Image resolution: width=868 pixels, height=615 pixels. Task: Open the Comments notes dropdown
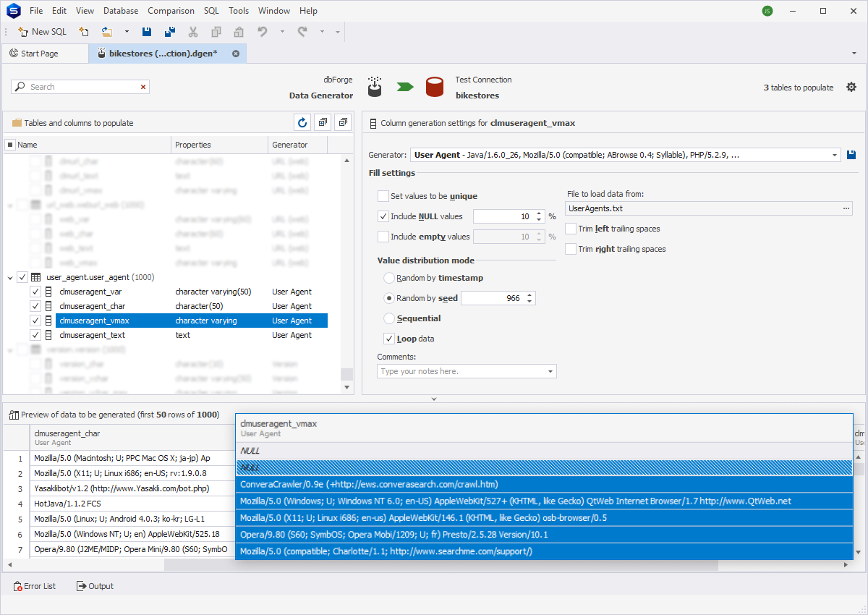pyautogui.click(x=550, y=371)
